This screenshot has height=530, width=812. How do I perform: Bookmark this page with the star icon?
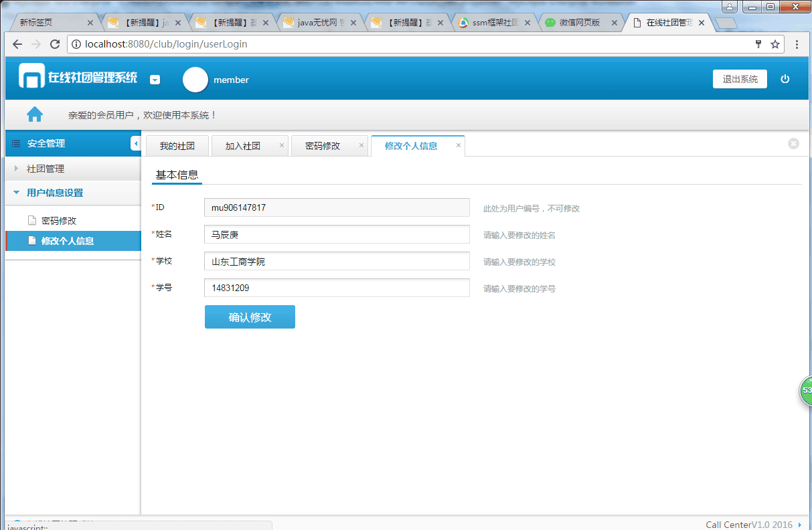coord(775,44)
